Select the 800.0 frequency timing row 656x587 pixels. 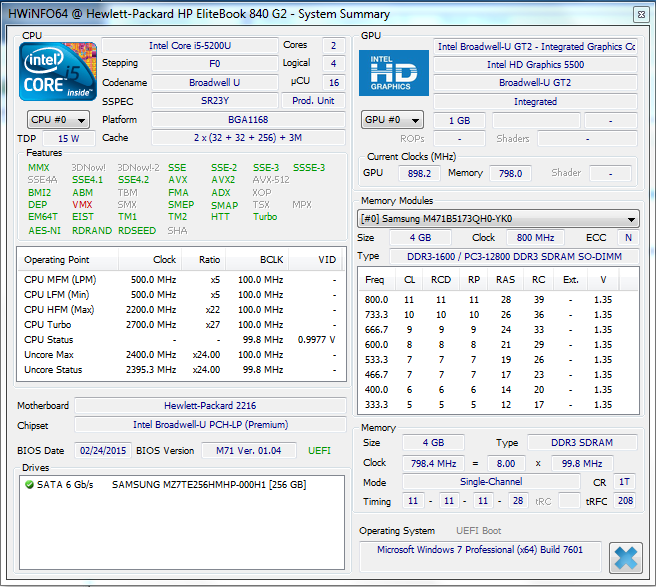pos(498,300)
